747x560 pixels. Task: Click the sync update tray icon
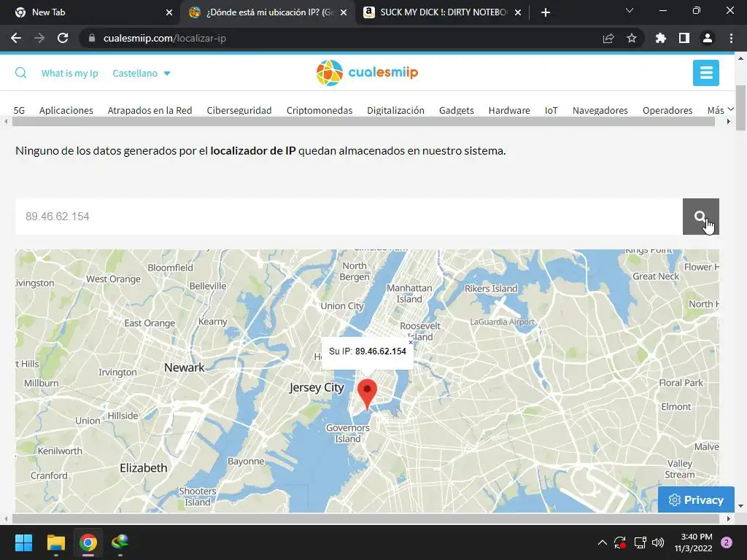coord(620,542)
